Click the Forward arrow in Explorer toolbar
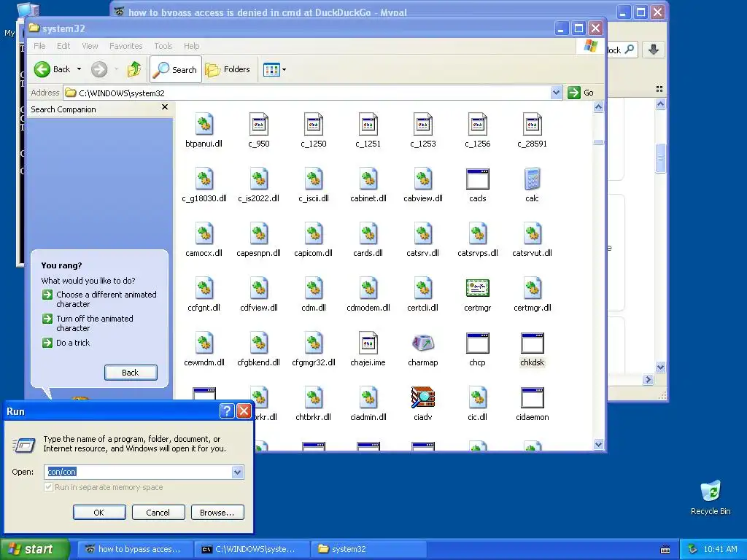Viewport: 747px width, 560px height. [99, 69]
